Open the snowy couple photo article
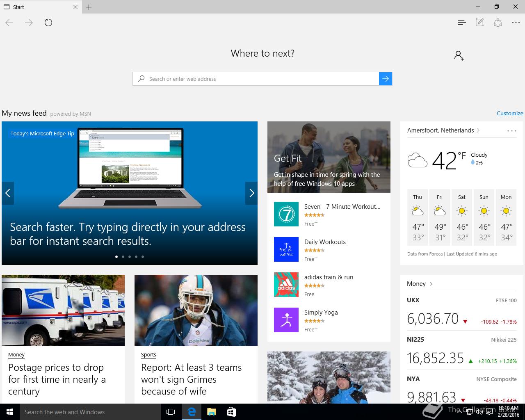Screen dimensions: 525x420 (329, 377)
